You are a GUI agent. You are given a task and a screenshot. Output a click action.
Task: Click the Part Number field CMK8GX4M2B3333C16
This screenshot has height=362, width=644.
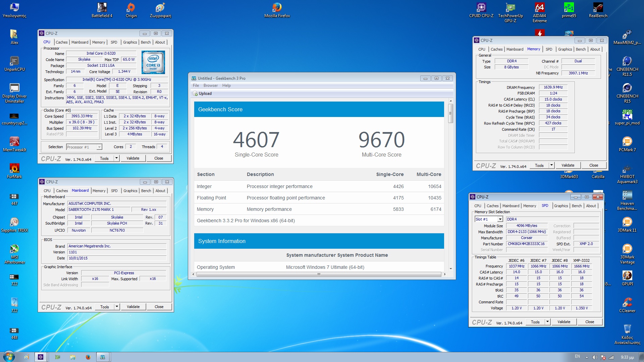(527, 244)
